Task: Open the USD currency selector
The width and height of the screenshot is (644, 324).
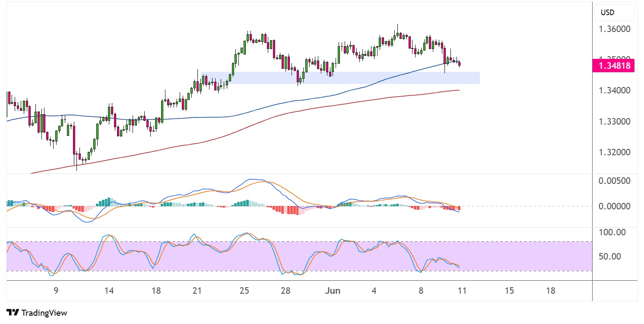Action: click(x=615, y=13)
